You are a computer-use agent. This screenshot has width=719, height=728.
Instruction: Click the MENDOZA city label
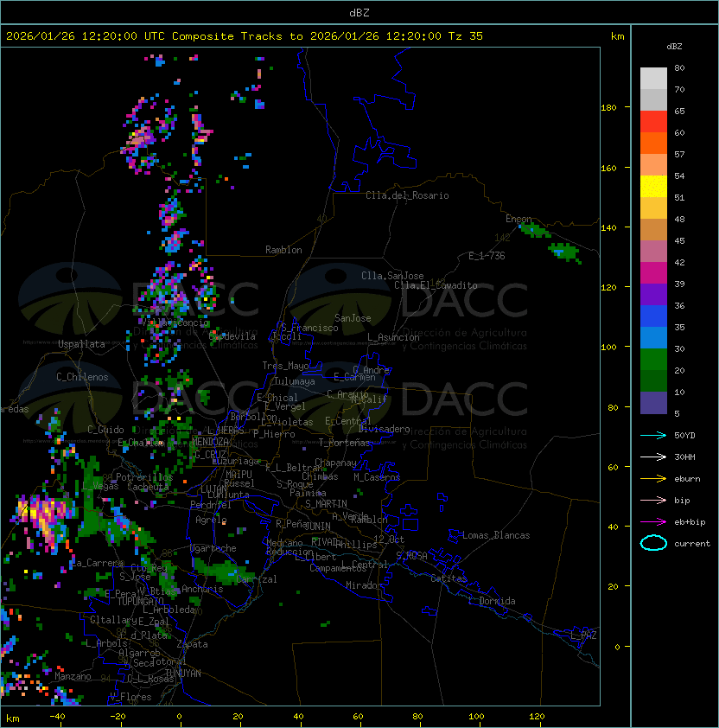[x=210, y=441]
